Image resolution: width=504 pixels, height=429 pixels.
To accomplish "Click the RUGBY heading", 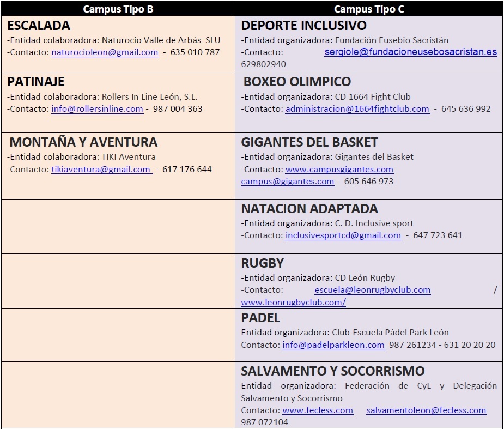I will point(262,263).
